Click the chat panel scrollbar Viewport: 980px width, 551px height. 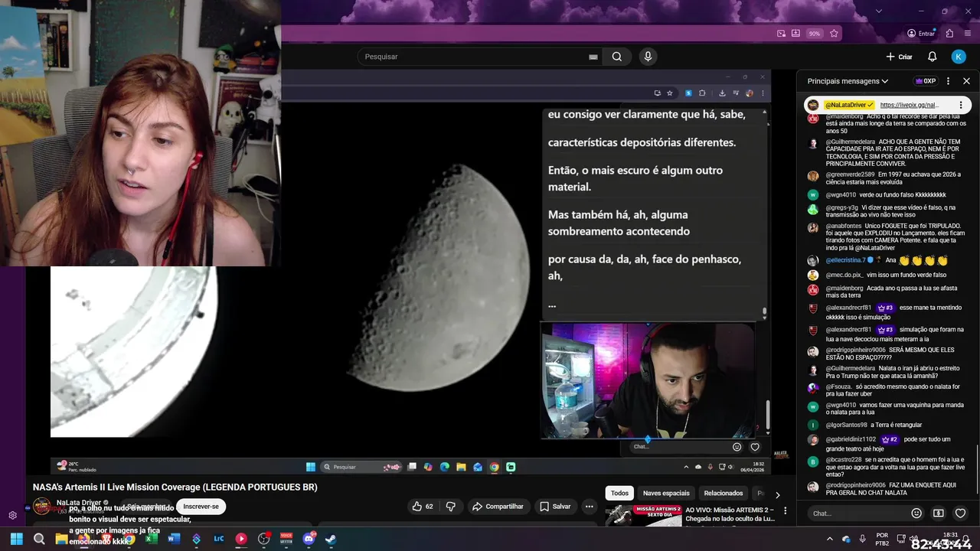(x=977, y=471)
